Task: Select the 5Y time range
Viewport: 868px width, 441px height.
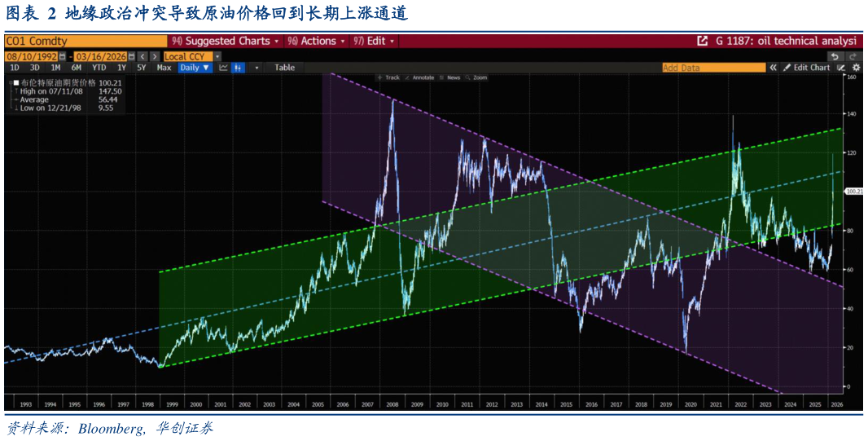Action: [x=142, y=68]
